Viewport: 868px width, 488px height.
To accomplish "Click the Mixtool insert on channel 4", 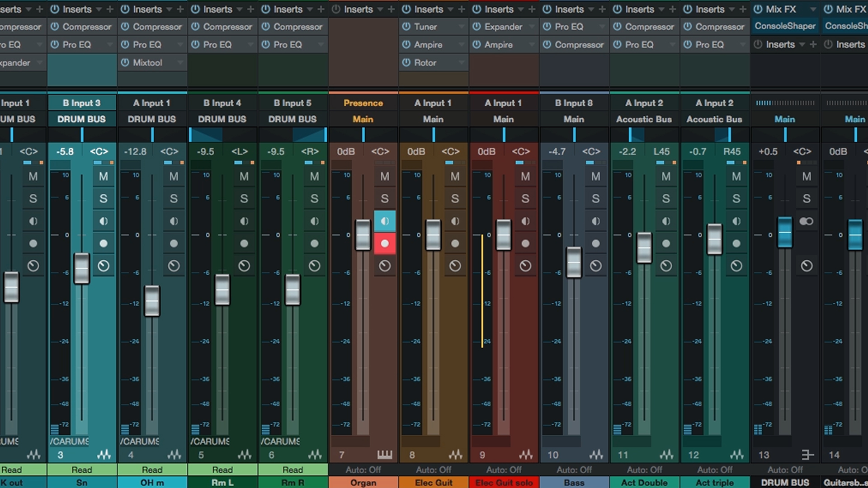I will (152, 62).
